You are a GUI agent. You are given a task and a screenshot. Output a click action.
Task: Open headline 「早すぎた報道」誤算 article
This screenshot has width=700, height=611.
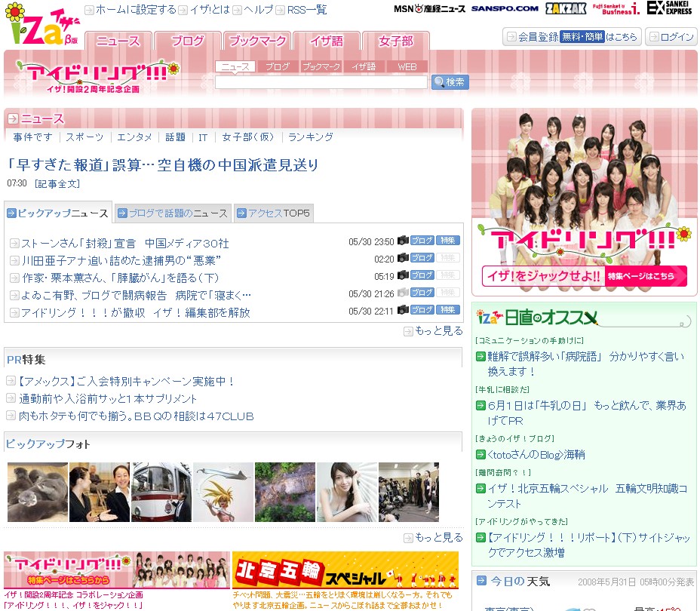pyautogui.click(x=162, y=165)
